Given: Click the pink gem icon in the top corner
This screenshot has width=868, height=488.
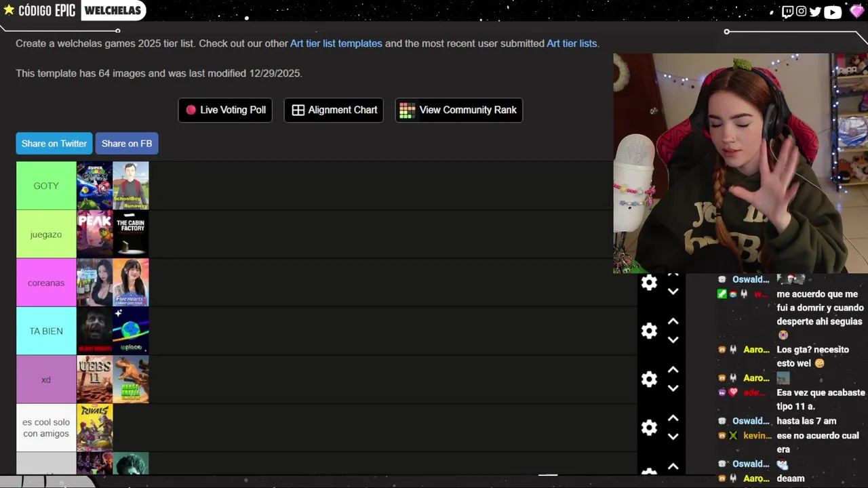Looking at the screenshot, I should coord(856,12).
